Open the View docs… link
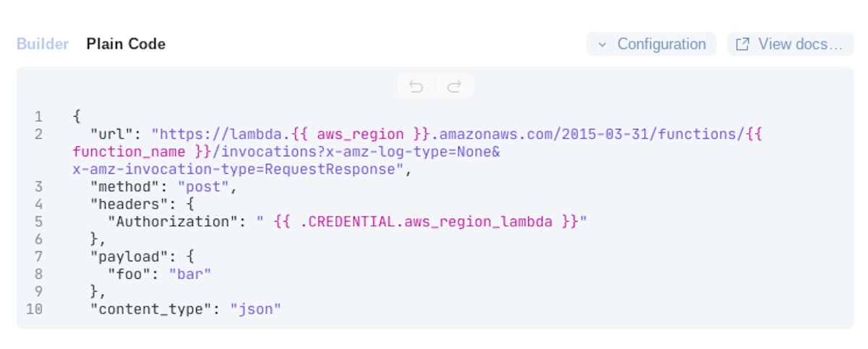868x349 pixels. click(800, 44)
